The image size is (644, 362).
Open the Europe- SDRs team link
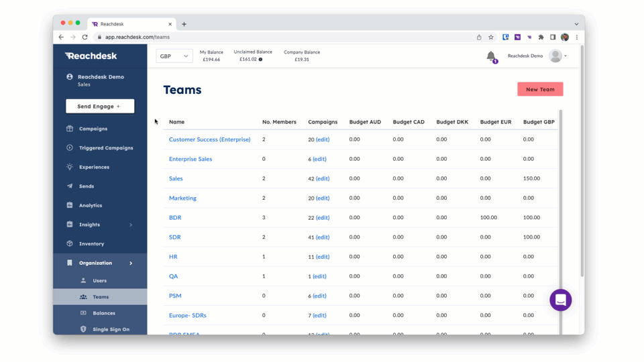tap(188, 315)
